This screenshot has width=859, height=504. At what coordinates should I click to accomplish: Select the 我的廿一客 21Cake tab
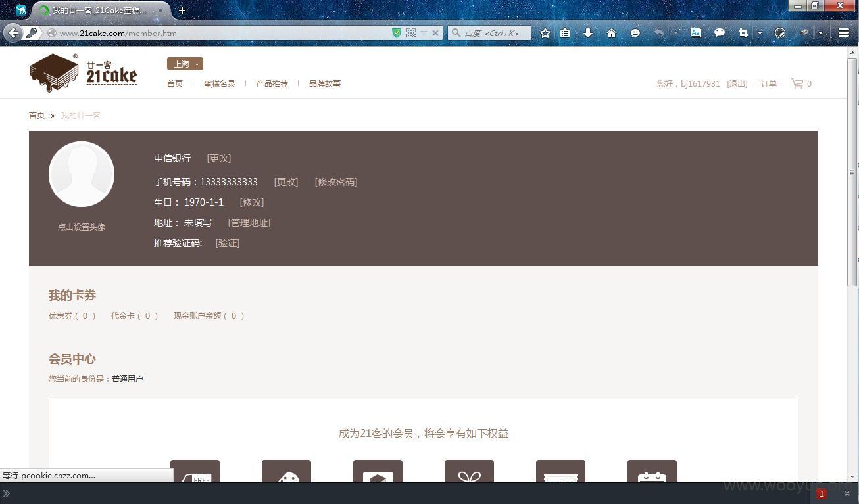(99, 11)
